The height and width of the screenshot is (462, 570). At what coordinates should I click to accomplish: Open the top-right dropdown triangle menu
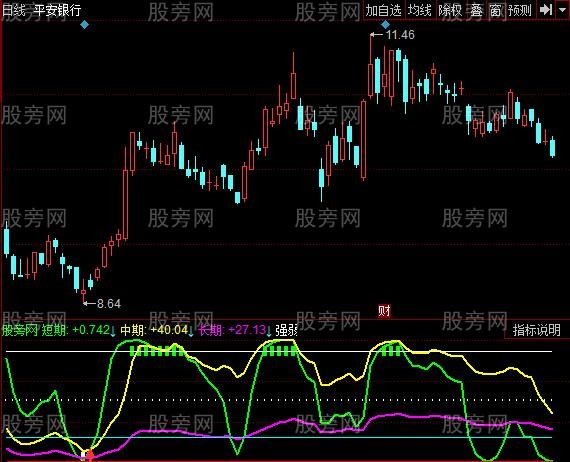coord(562,10)
